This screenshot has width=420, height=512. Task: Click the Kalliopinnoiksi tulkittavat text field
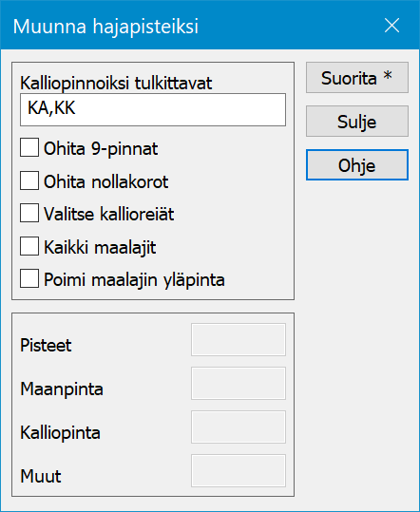tap(153, 110)
